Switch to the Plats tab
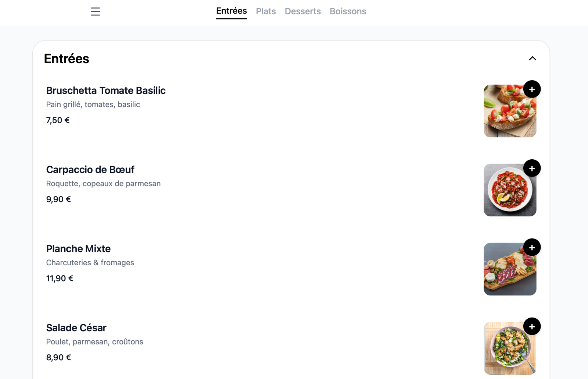 [266, 11]
